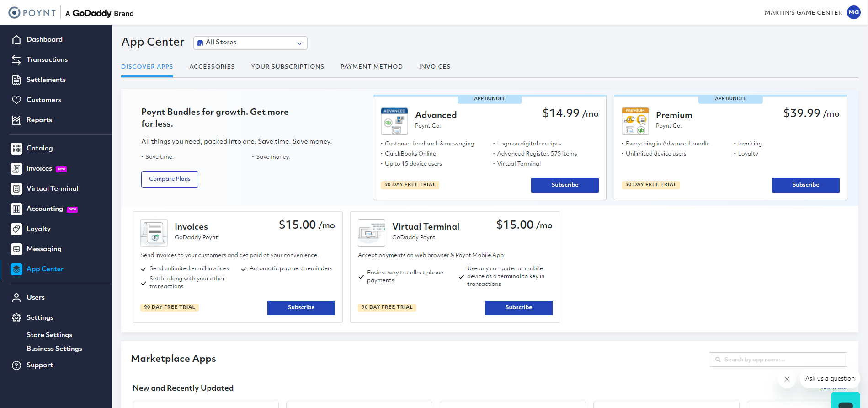Open Business Settings submenu item
The height and width of the screenshot is (408, 868).
[54, 349]
